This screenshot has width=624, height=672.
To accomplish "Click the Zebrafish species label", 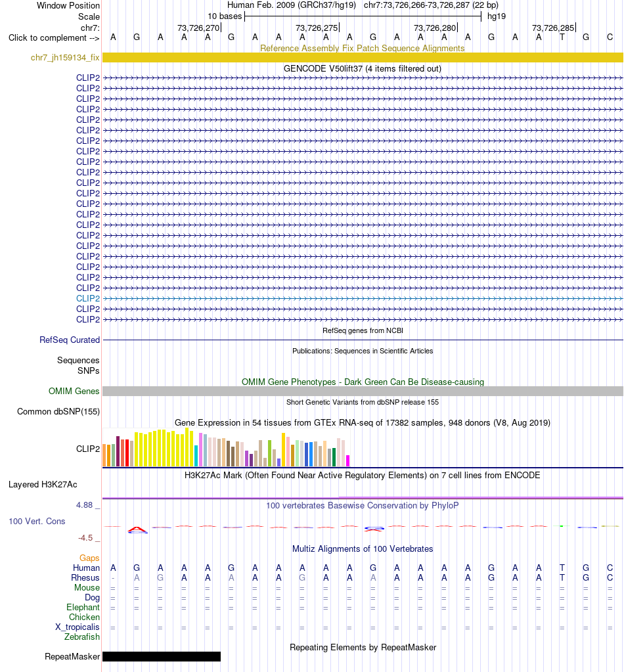I will point(82,637).
